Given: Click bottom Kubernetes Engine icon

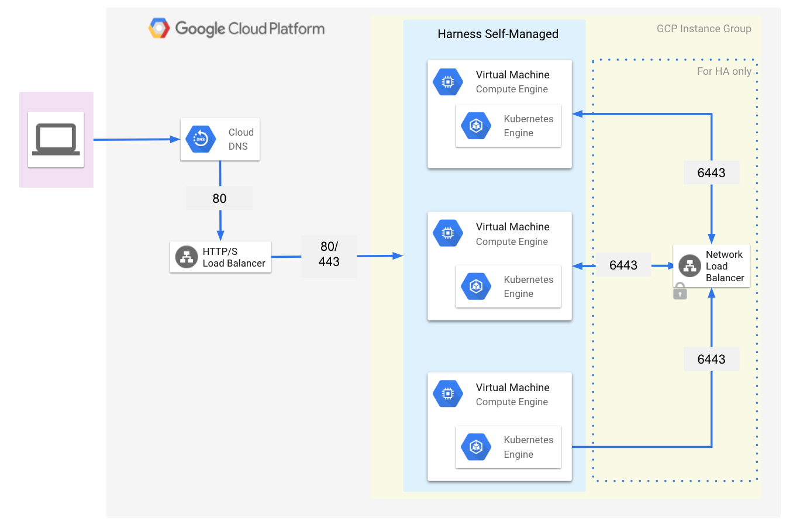Looking at the screenshot, I should (x=476, y=447).
